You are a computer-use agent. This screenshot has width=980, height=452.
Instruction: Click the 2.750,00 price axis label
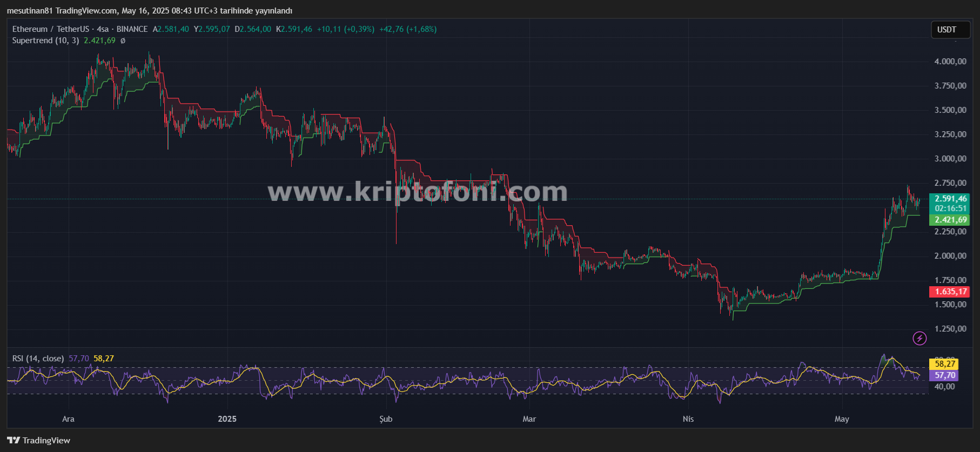[950, 183]
